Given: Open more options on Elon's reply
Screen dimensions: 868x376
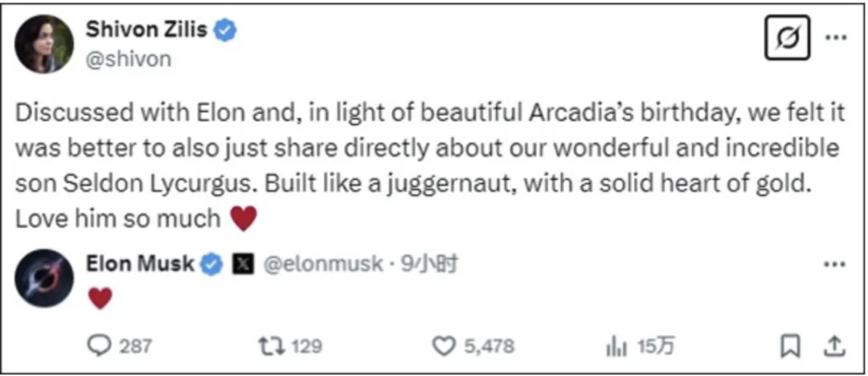Looking at the screenshot, I should point(836,264).
